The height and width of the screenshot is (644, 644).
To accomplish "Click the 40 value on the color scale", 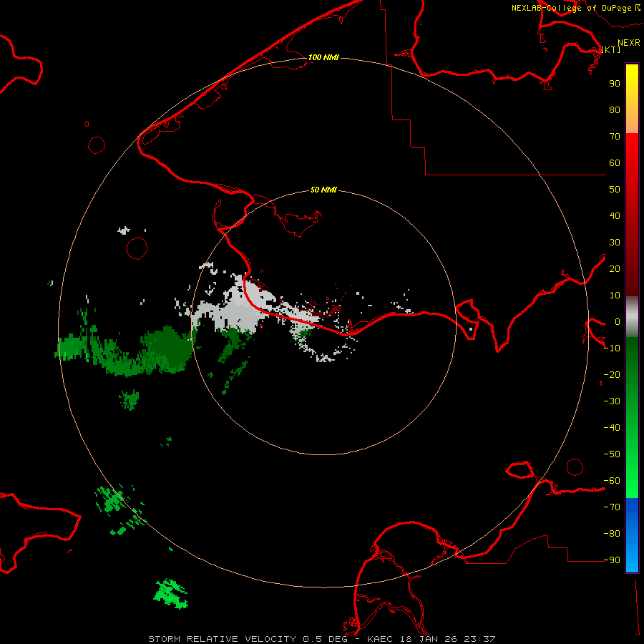I will click(x=615, y=215).
